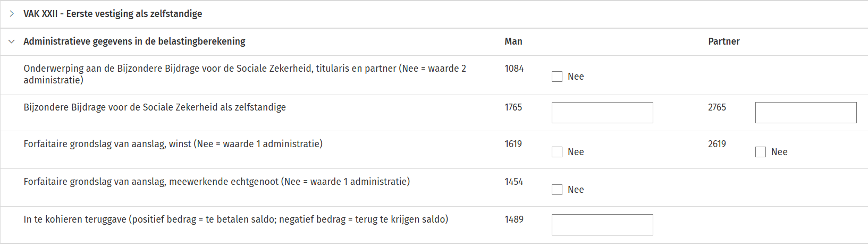Tick the Nee checkbox for code 1454
This screenshot has height=246, width=868.
(x=557, y=190)
